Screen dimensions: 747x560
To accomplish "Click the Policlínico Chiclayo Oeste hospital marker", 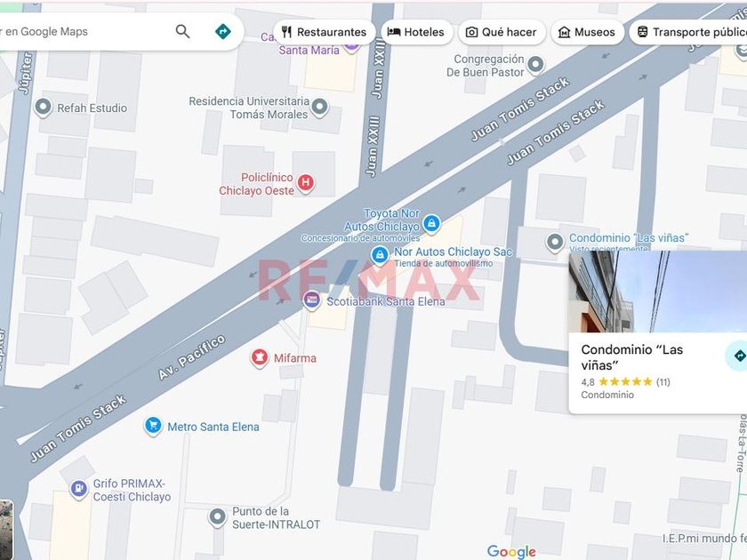I will click(x=305, y=183).
